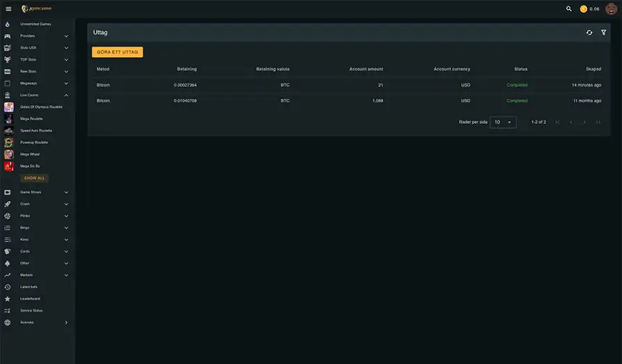Click the Game Shows icon

(x=7, y=192)
